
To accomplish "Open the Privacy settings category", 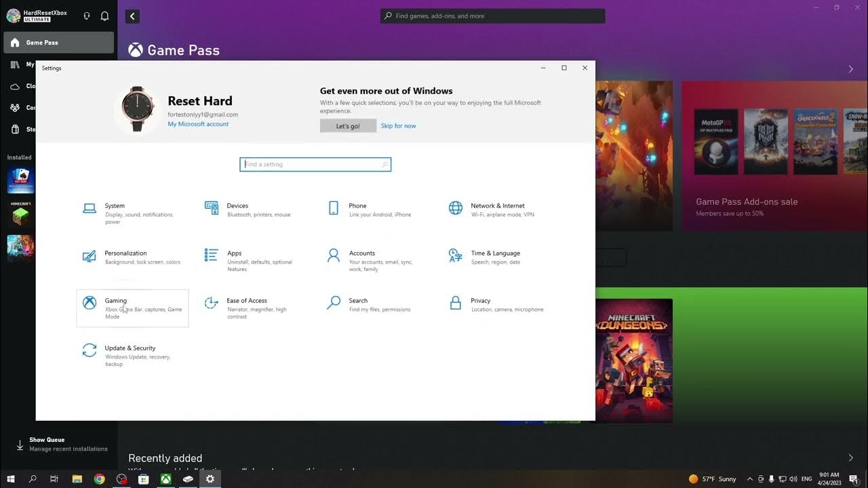I will click(498, 308).
